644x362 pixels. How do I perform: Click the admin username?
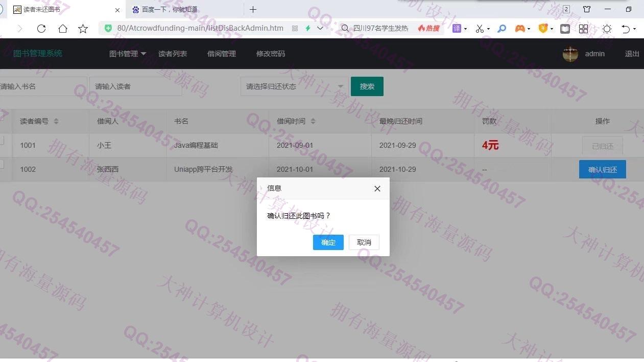tap(595, 54)
